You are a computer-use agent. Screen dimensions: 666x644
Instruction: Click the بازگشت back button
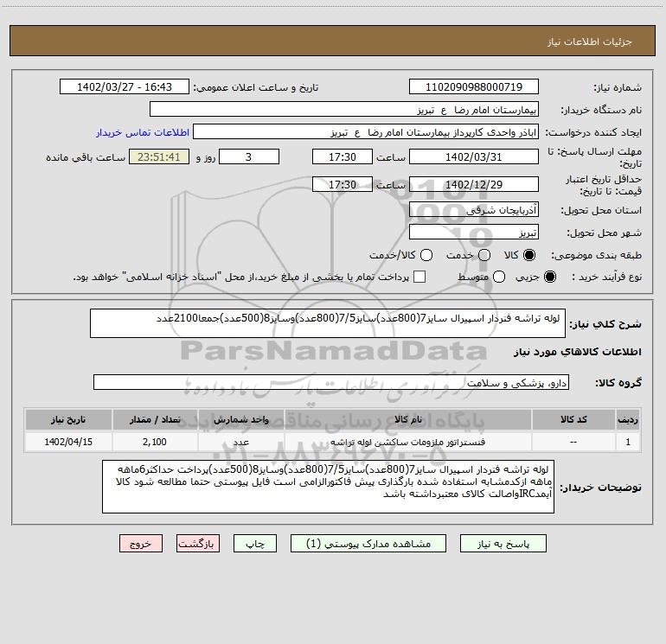pos(198,544)
